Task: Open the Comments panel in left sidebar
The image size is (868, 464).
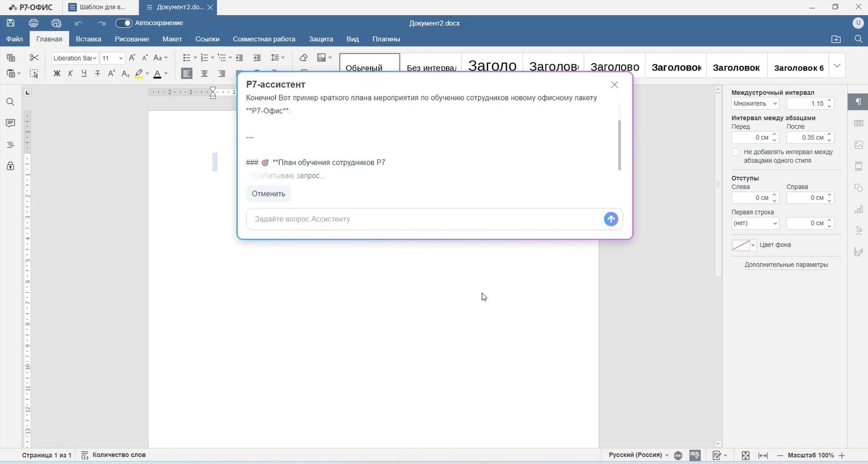Action: coord(10,123)
